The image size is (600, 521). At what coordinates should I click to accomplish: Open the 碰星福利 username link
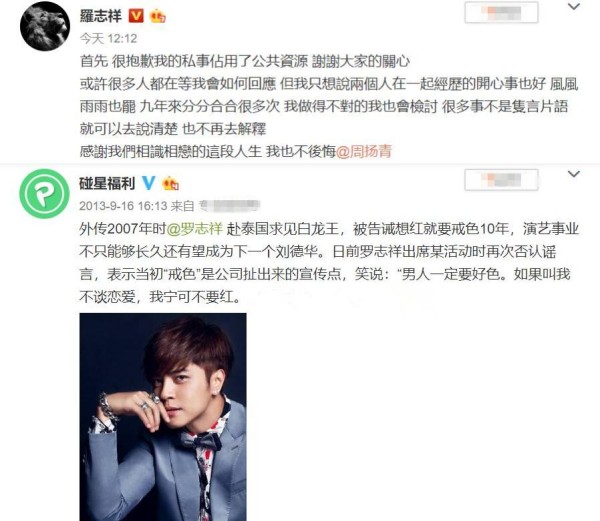tap(107, 183)
